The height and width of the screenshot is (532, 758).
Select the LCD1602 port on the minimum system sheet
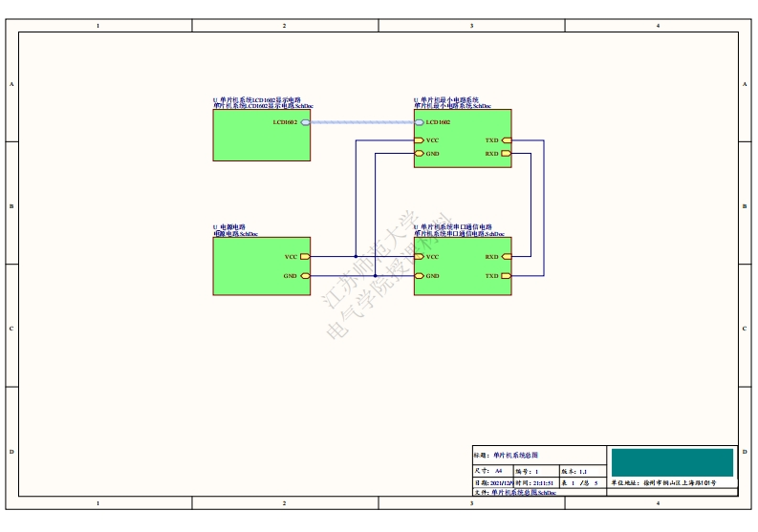pos(419,122)
